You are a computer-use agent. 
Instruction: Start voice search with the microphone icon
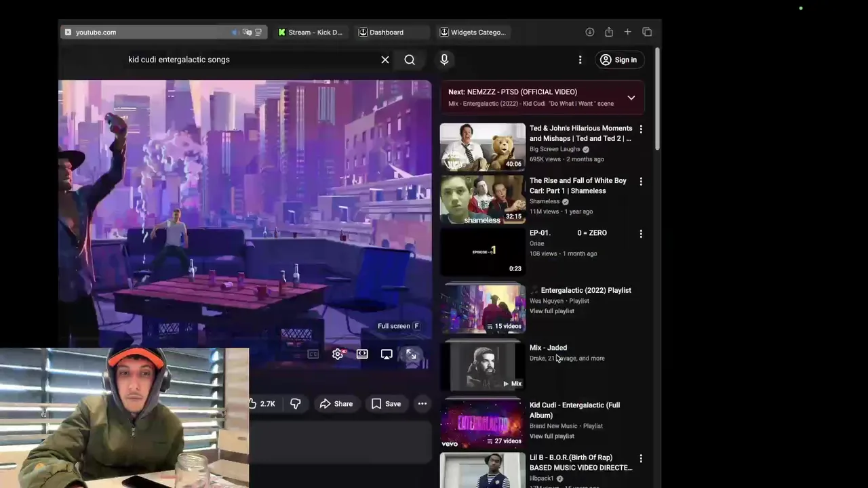[x=444, y=60]
